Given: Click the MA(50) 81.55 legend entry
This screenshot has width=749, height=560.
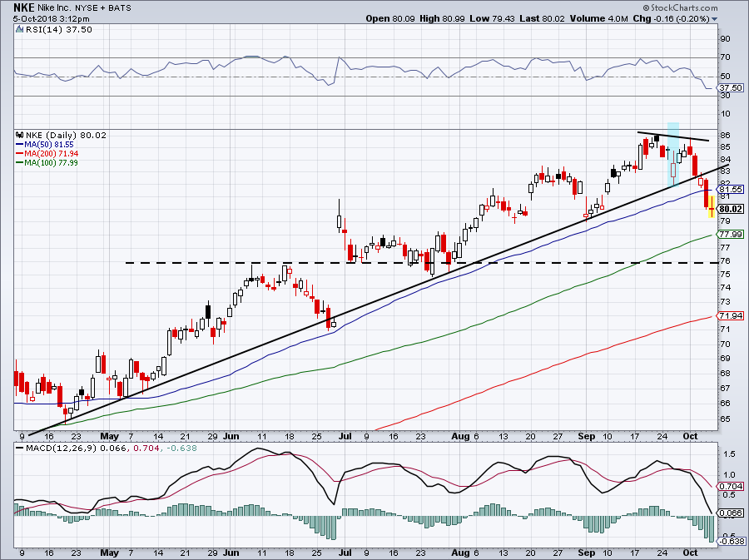Looking at the screenshot, I should (45, 144).
